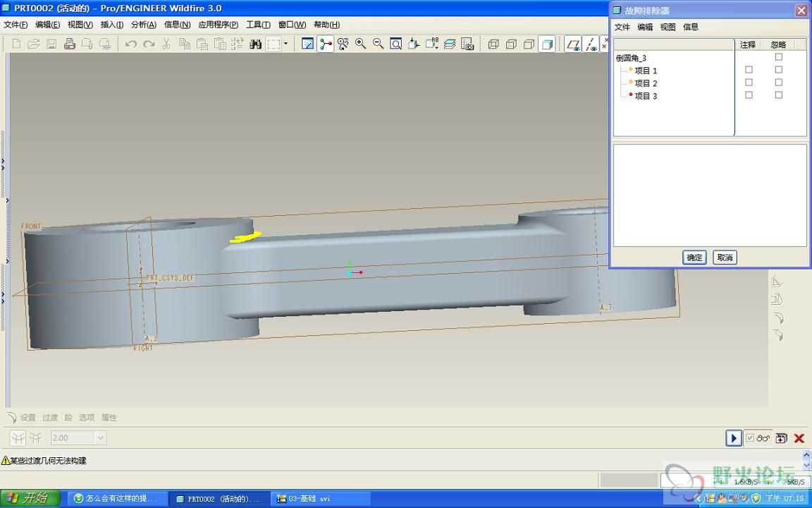
Task: Open the 分析(A) menu
Action: (x=144, y=25)
